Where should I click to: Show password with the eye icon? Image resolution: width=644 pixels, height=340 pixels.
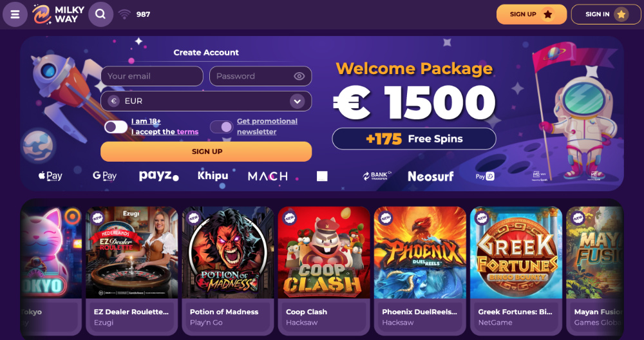[299, 76]
